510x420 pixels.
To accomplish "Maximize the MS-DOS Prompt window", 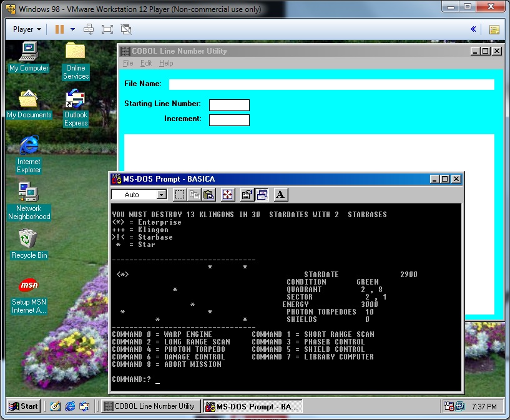I will [444, 179].
